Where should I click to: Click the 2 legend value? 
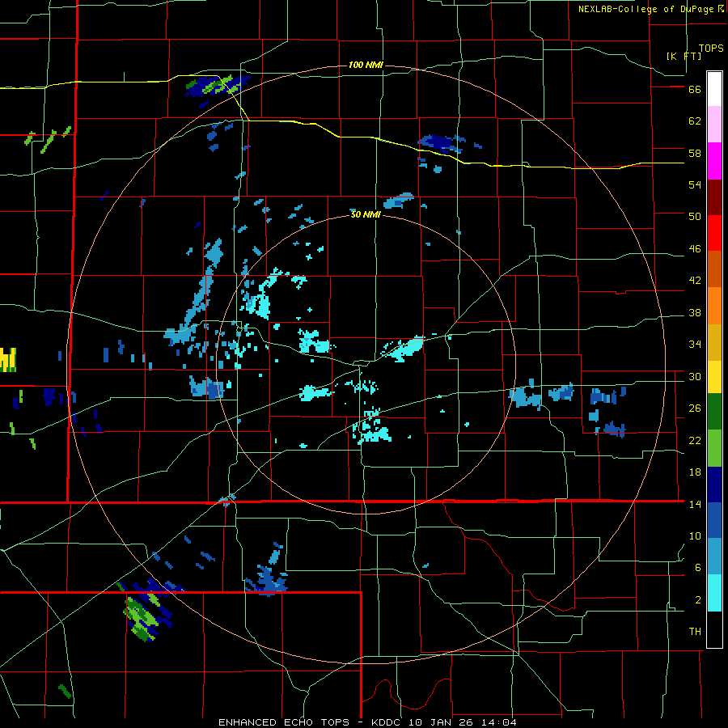(698, 600)
